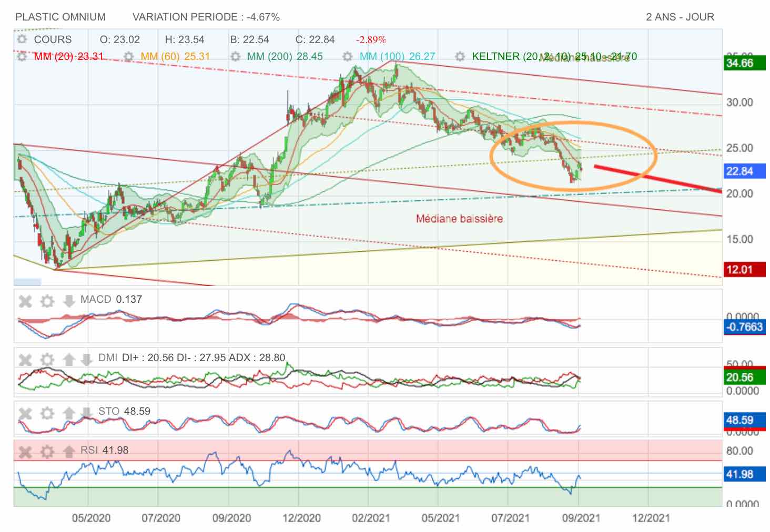Remove the MACD indicator panel

(25, 301)
